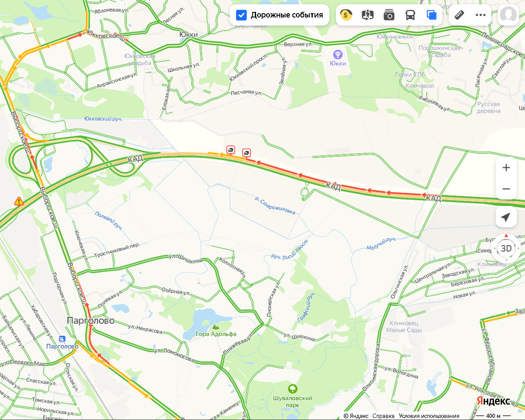The width and height of the screenshot is (525, 420).
Task: Click the Шуваловский парк tree marker
Action: (x=293, y=389)
